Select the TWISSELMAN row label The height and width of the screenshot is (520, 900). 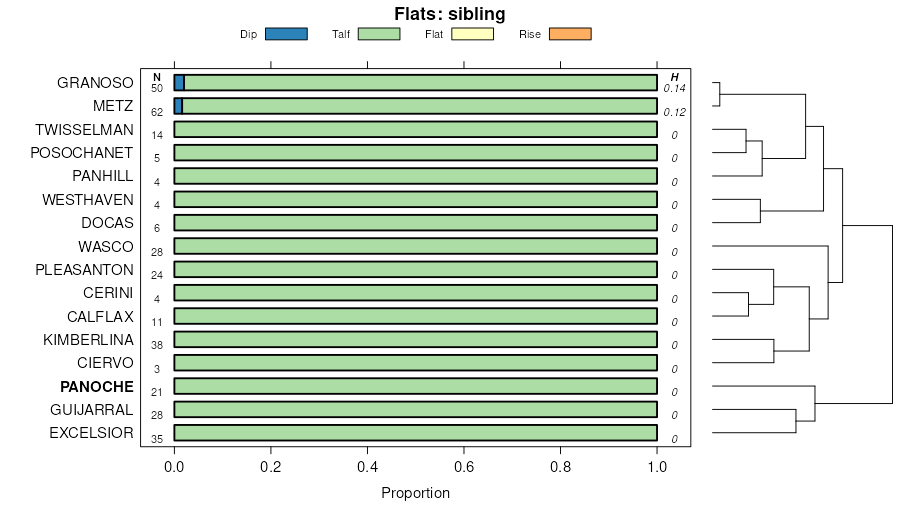(x=84, y=130)
